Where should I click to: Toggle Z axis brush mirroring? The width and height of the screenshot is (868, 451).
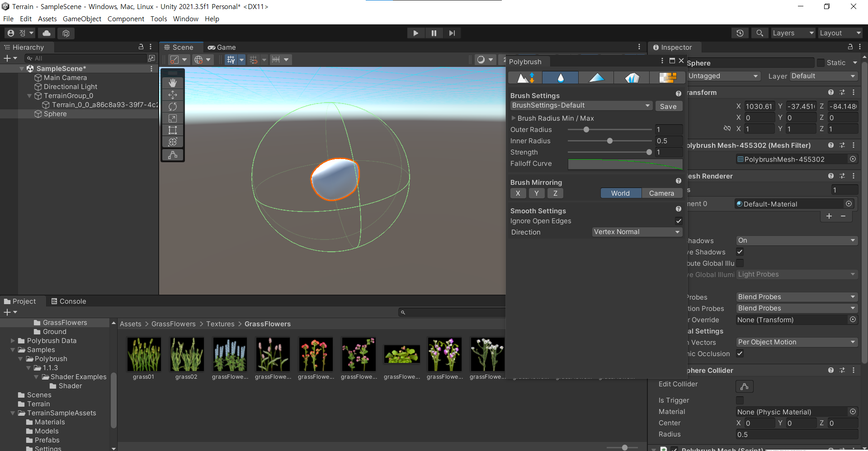click(555, 193)
